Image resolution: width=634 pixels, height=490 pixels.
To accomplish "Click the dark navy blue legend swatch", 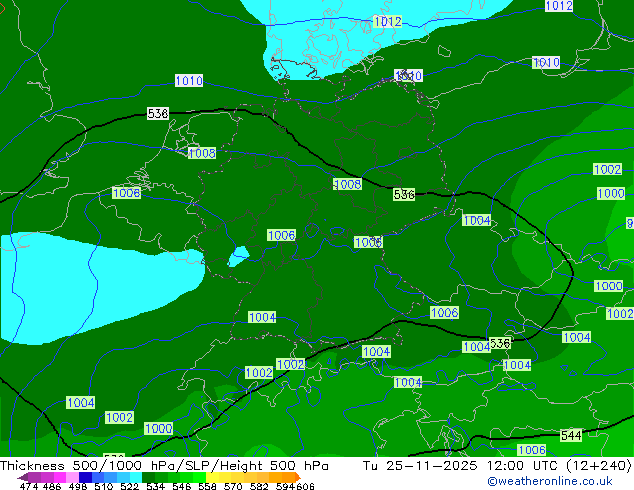I will (85, 477).
